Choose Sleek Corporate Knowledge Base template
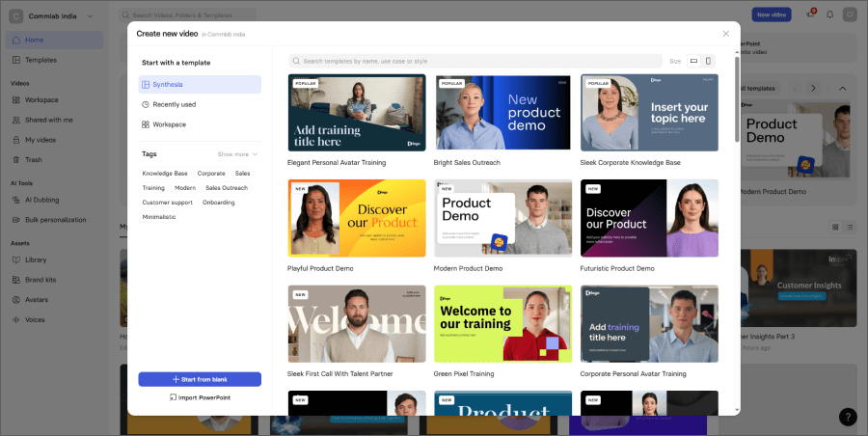868x436 pixels. click(x=649, y=113)
